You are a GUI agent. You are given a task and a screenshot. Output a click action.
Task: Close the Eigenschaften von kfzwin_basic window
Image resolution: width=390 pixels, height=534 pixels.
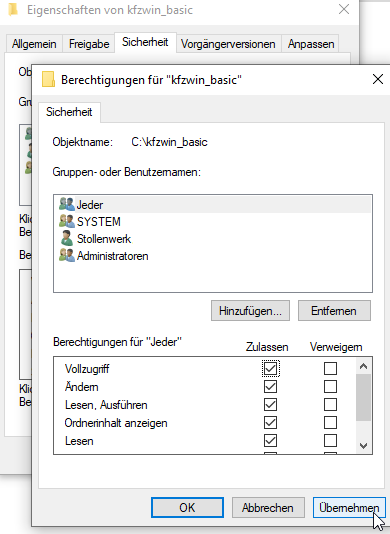tap(344, 10)
